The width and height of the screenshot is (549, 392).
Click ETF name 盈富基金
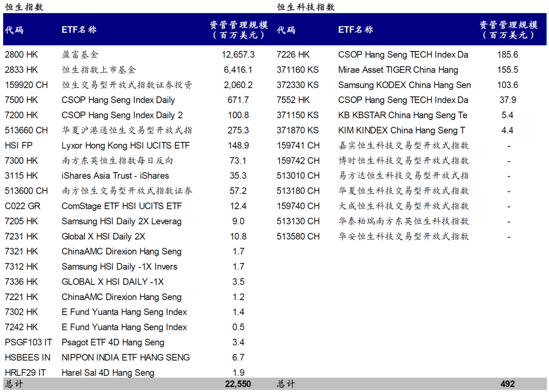(80, 54)
